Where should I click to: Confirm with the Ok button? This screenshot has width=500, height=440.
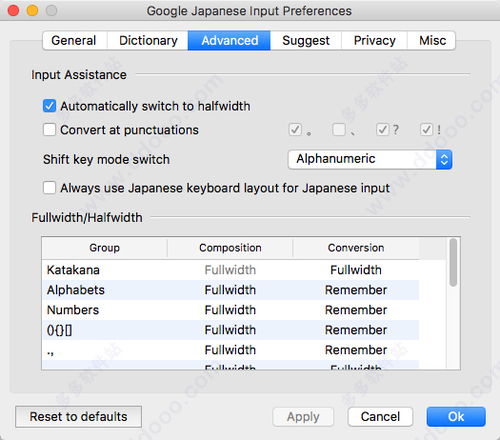click(x=456, y=417)
